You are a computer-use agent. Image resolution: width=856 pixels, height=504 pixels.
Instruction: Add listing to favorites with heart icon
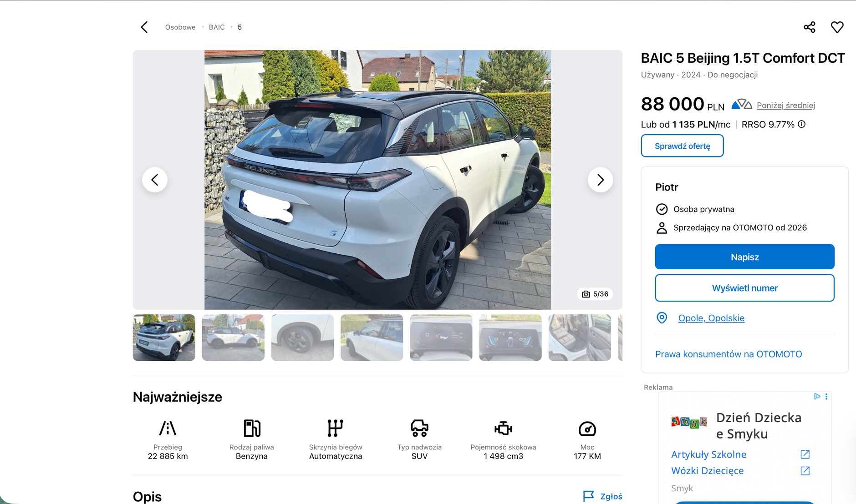pos(837,27)
